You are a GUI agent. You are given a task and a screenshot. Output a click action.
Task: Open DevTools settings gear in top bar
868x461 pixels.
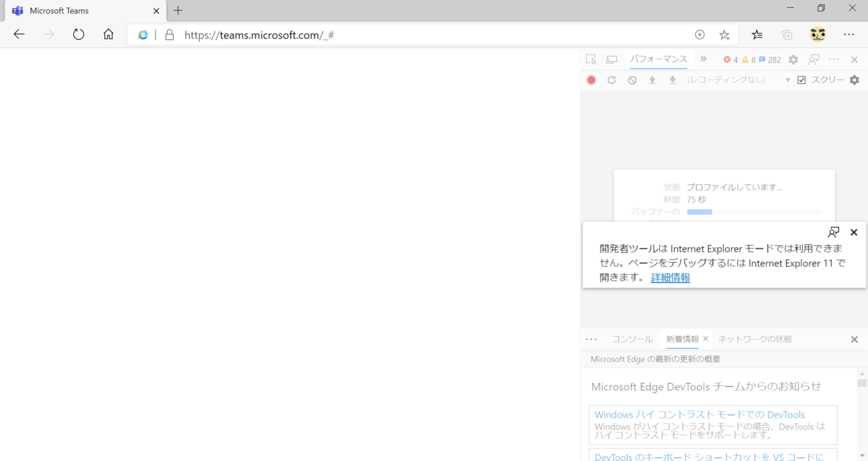pyautogui.click(x=793, y=60)
